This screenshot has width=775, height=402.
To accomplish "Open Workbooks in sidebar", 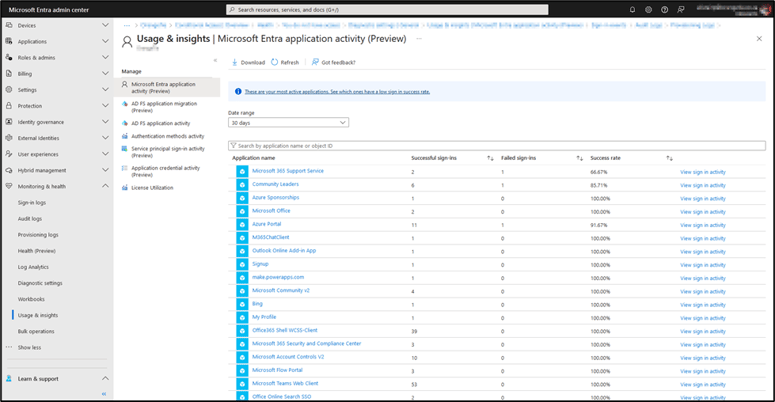I will click(31, 299).
